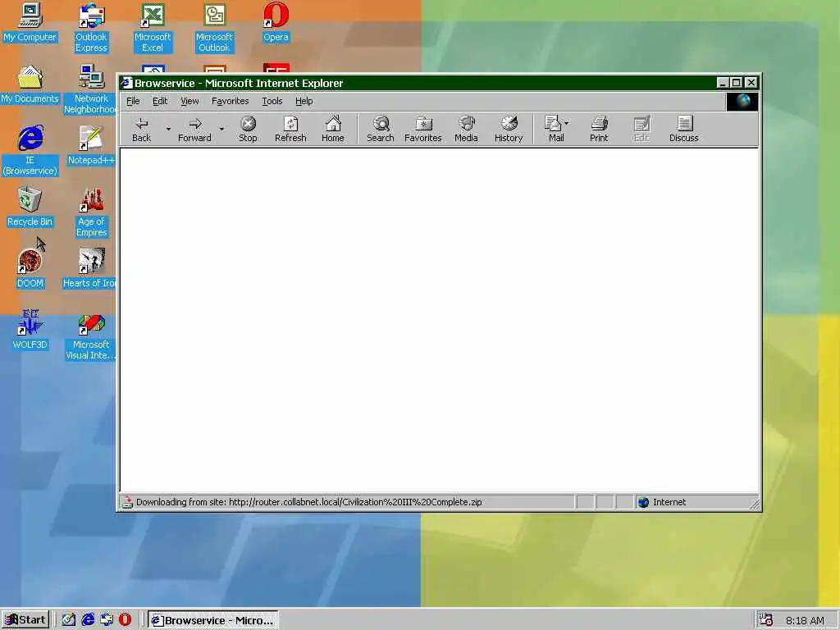Open the File menu
Viewport: 840px width, 630px height.
tap(133, 101)
